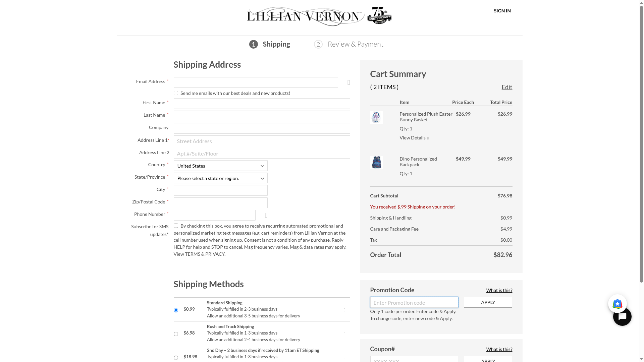This screenshot has width=644, height=362.
Task: Enable the SMS updates checkbox
Action: point(176,226)
